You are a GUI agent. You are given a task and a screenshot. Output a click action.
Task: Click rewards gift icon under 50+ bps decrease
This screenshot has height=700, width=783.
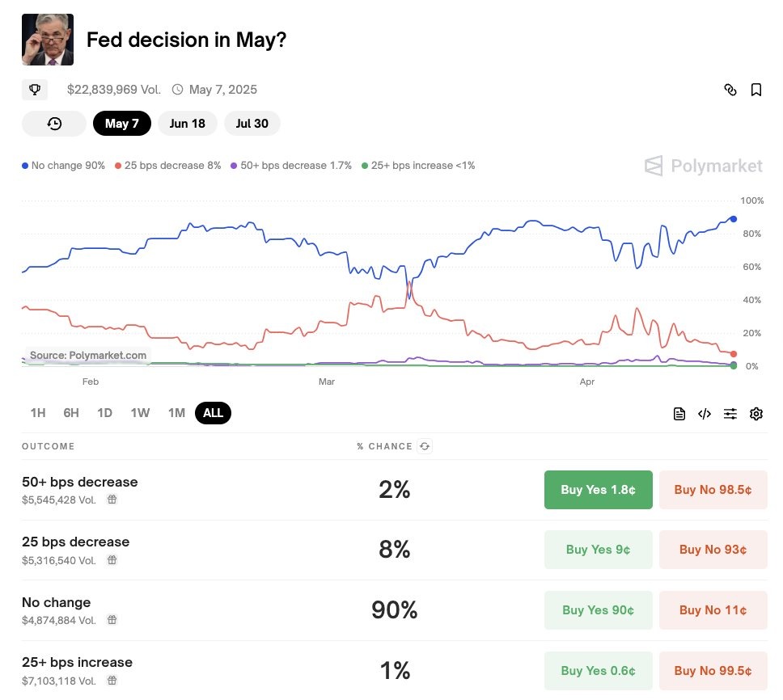112,500
